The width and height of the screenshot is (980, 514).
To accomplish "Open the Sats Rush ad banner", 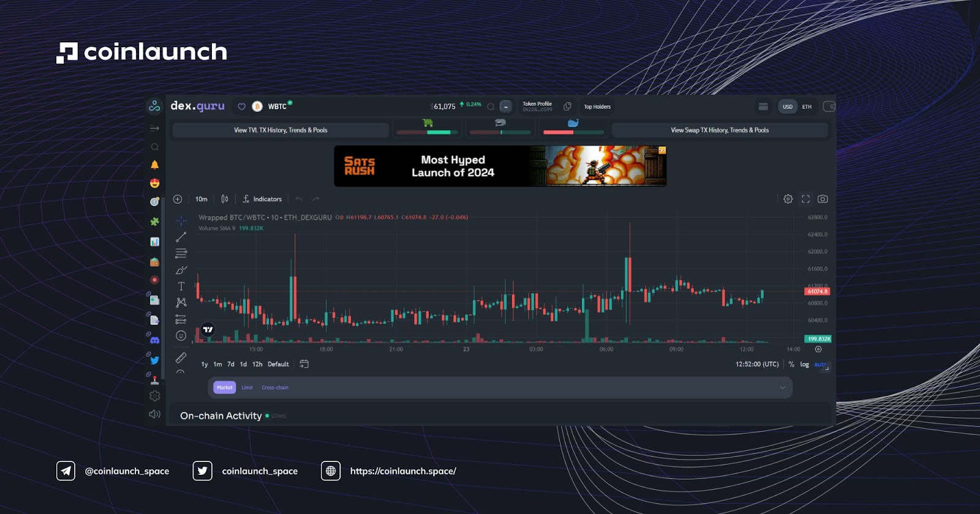I will [x=500, y=166].
